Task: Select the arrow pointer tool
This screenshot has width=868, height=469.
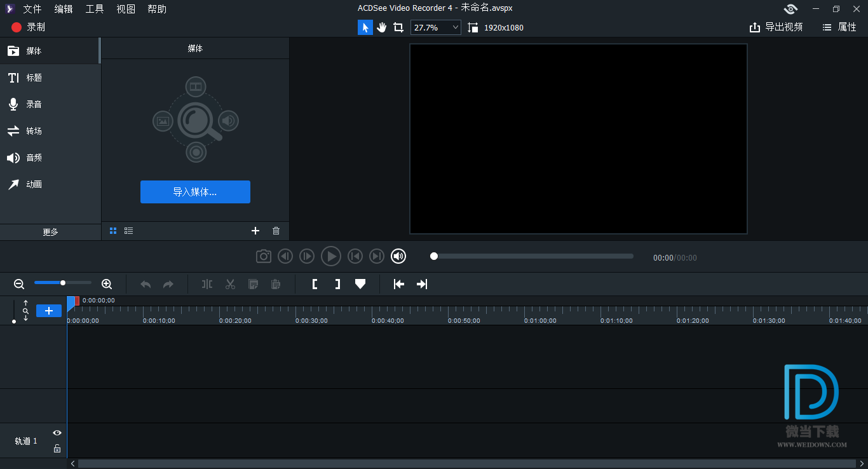Action: (365, 27)
